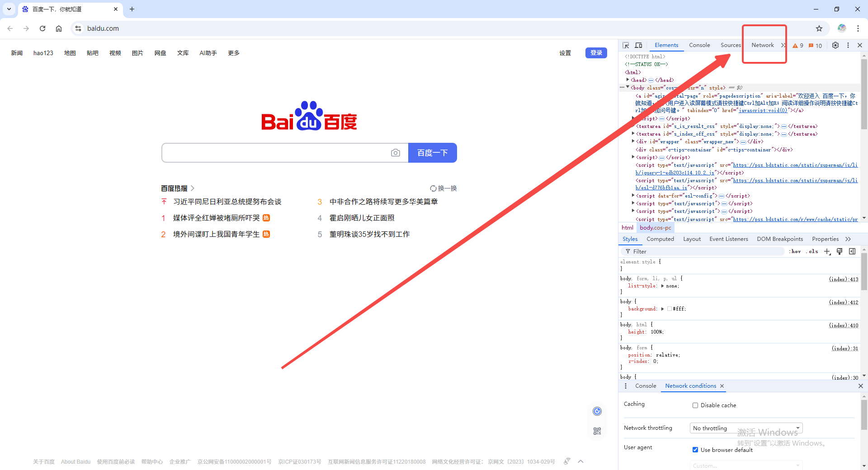Toggle :hov element state button
The width and height of the screenshot is (868, 470).
[x=795, y=251]
